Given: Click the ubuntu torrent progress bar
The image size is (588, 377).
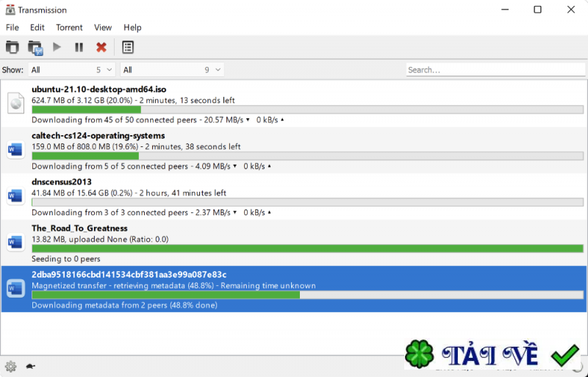Looking at the screenshot, I should (x=307, y=109).
